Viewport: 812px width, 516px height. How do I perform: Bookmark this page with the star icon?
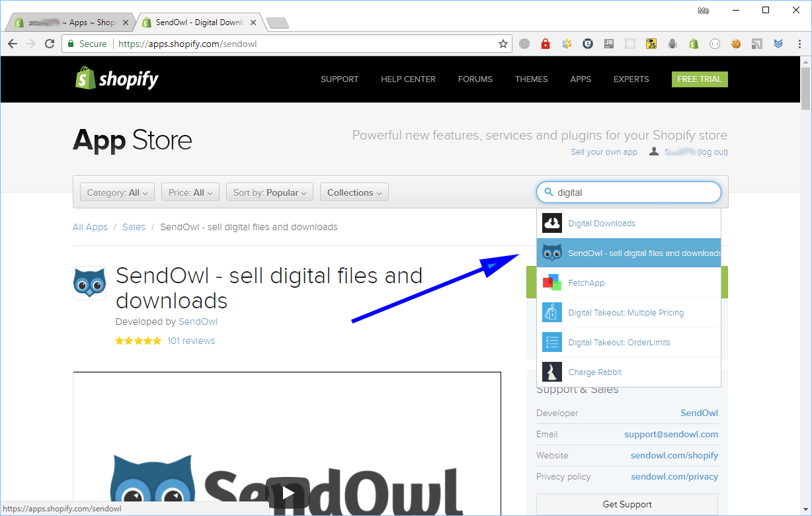tap(503, 44)
